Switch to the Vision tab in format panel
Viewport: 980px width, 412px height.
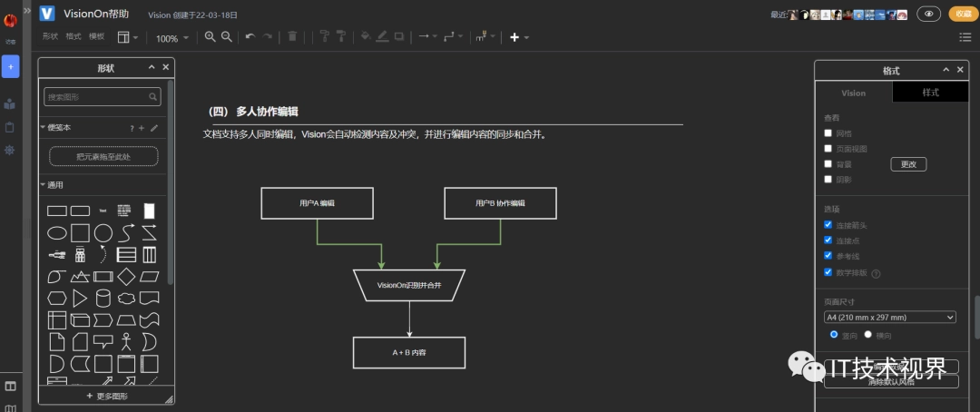coord(854,93)
